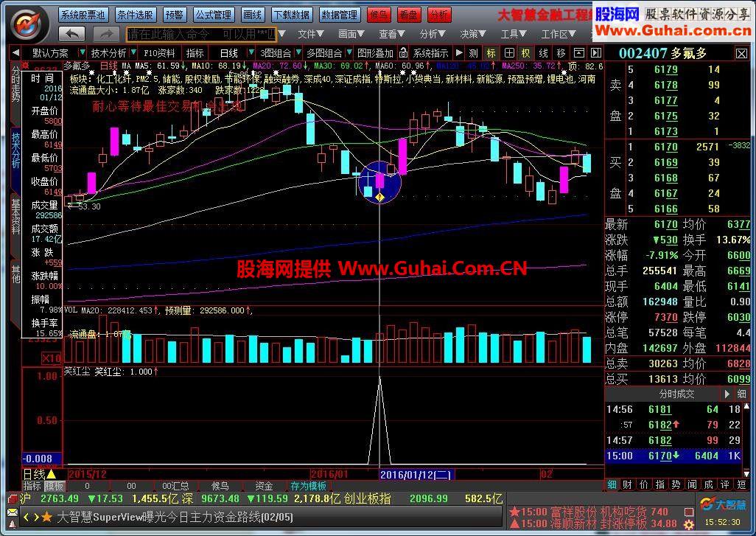Viewport: 756px width, 536px height.
Task: Click the yellow triangle next to 日线
Action: tap(51, 474)
